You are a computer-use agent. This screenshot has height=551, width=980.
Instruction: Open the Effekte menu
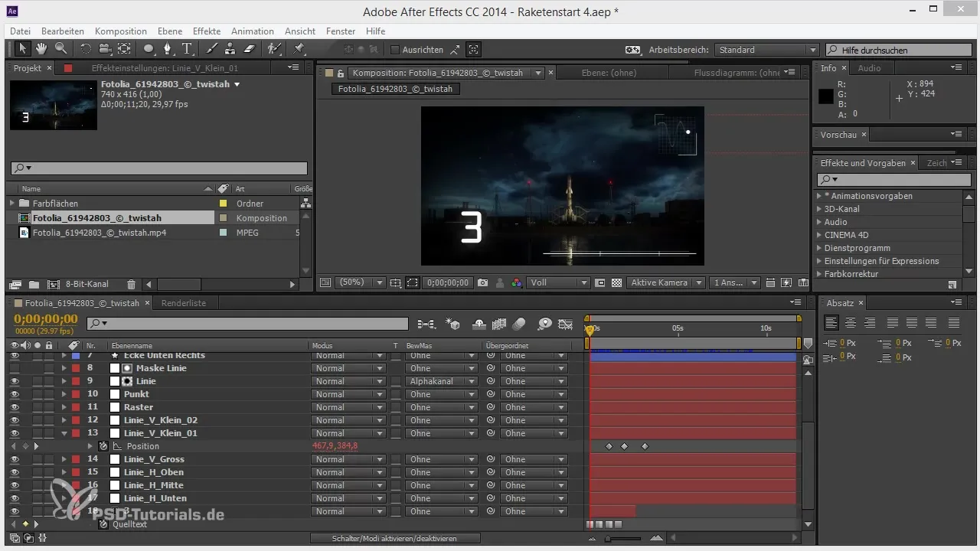click(x=207, y=31)
